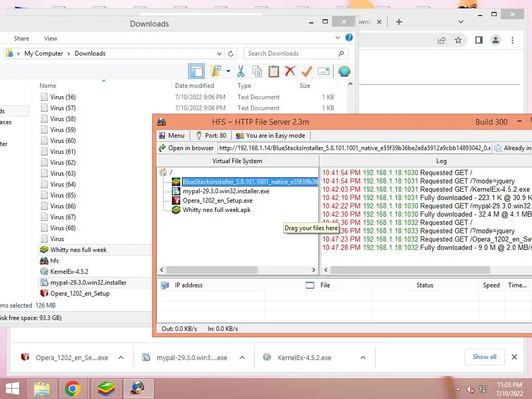
Task: Open the Chrome three-dot menu
Action: tap(512, 41)
